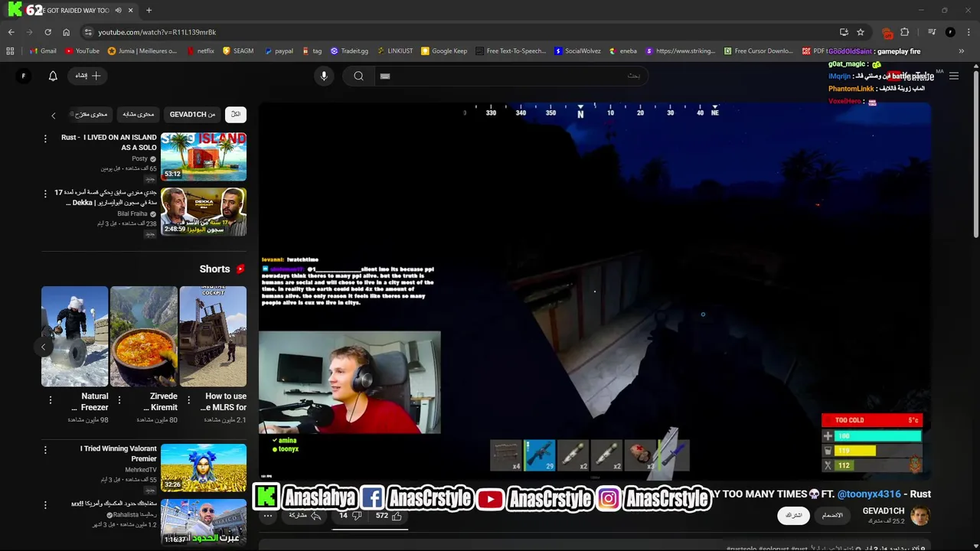Screen dimensions: 980x551
Task: Open the Tradeit.gg bookmark
Action: (349, 51)
